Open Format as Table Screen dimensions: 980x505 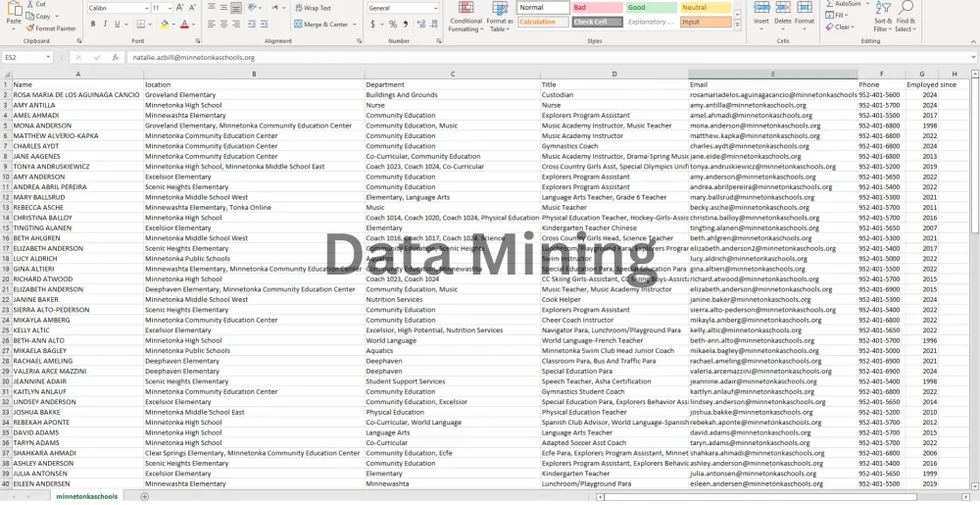pos(500,17)
